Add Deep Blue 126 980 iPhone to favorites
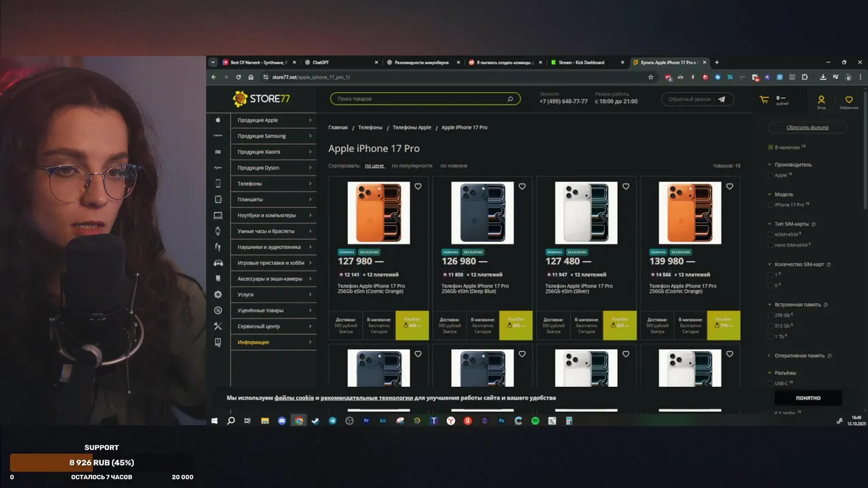 [522, 186]
